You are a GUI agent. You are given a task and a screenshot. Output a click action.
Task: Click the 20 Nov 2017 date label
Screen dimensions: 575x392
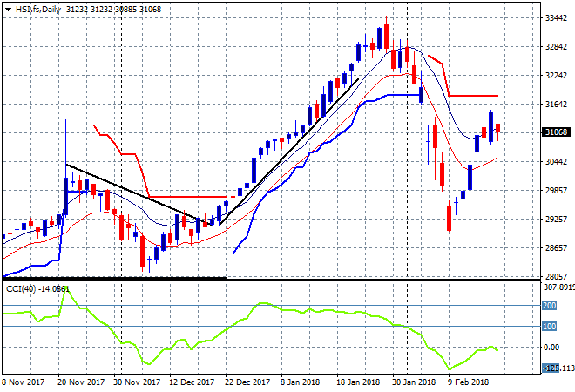click(81, 382)
